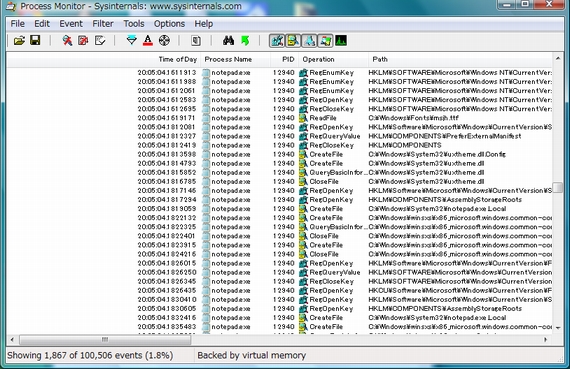Select timestamp 20:05:04.1819059

tap(167, 209)
